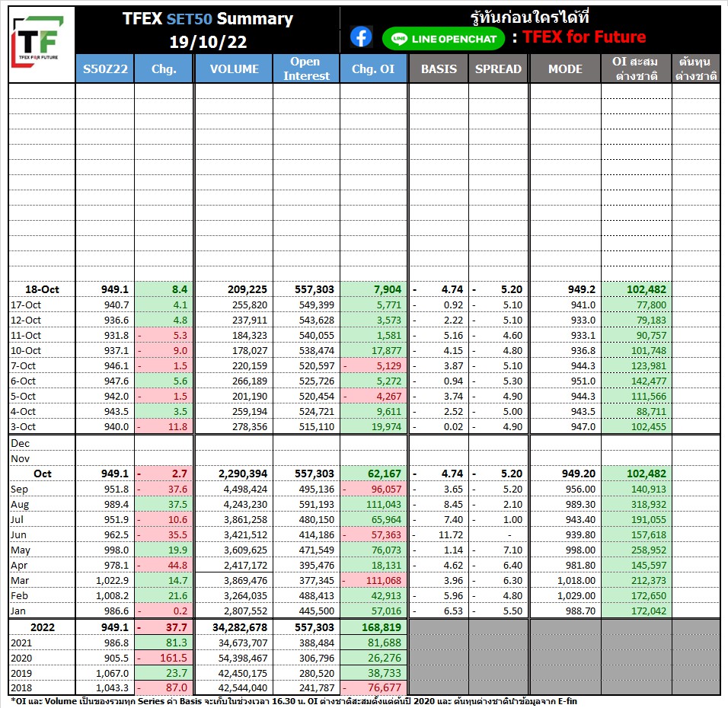728x708 pixels.
Task: Click the '3-Oct' row label
Action: tap(23, 426)
